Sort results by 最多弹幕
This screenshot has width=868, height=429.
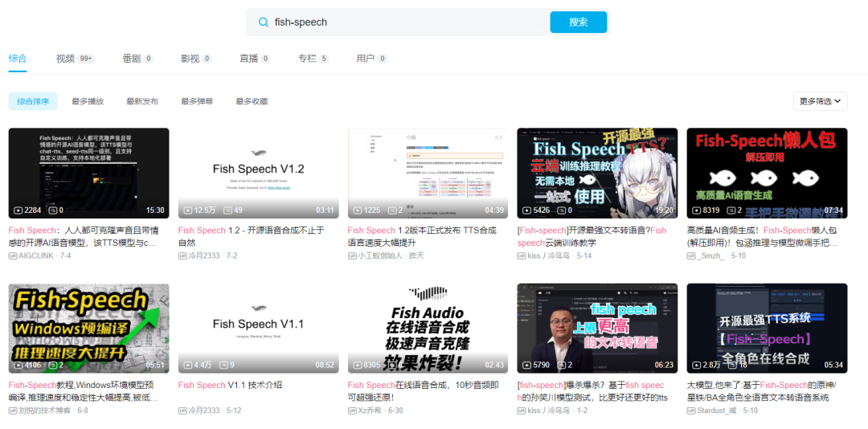[197, 101]
